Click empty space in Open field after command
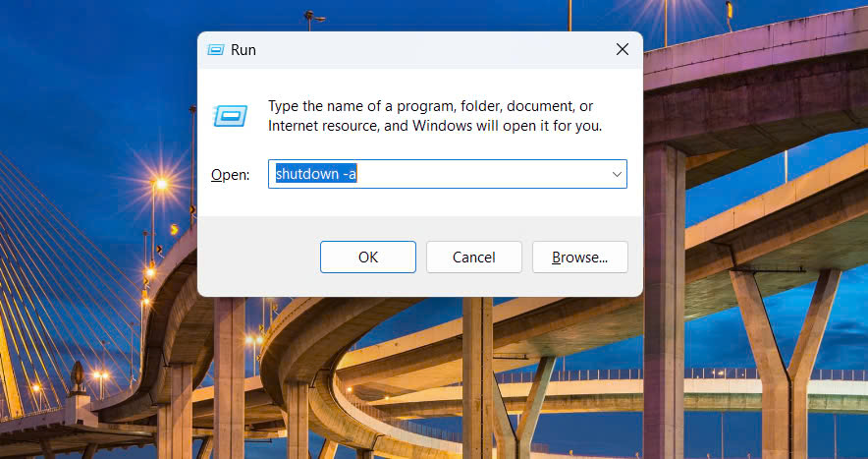This screenshot has height=459, width=868. [x=481, y=174]
